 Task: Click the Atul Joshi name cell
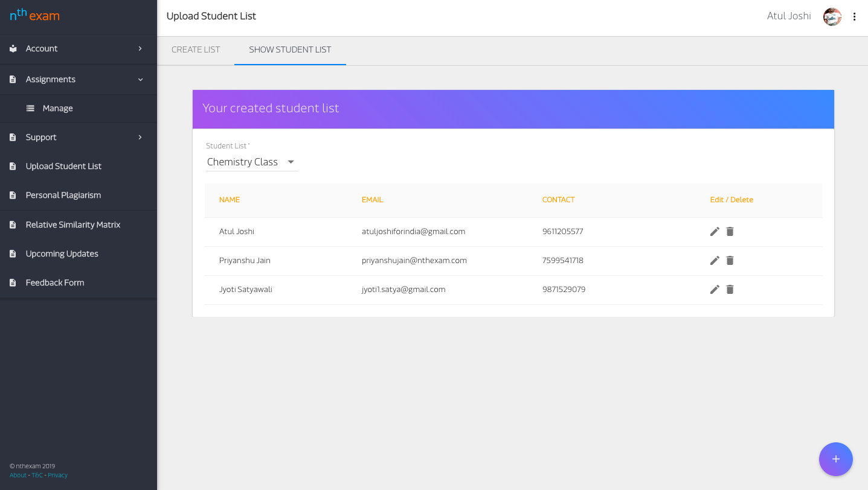[237, 232]
